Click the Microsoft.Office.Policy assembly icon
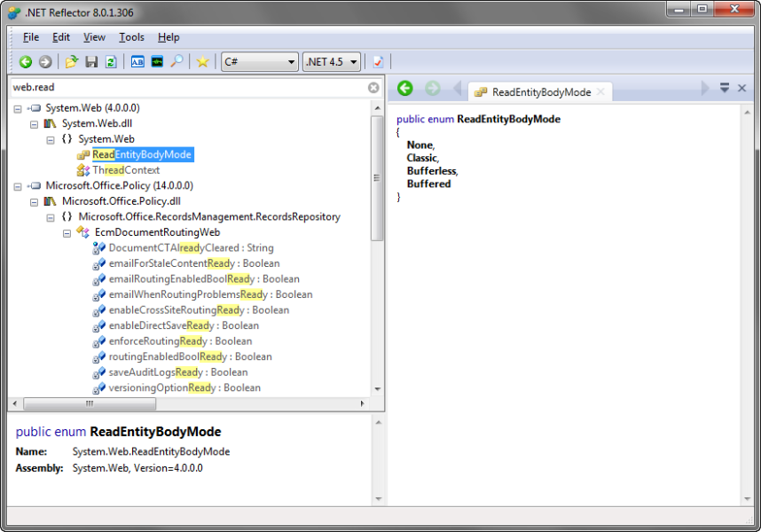 tap(35, 185)
